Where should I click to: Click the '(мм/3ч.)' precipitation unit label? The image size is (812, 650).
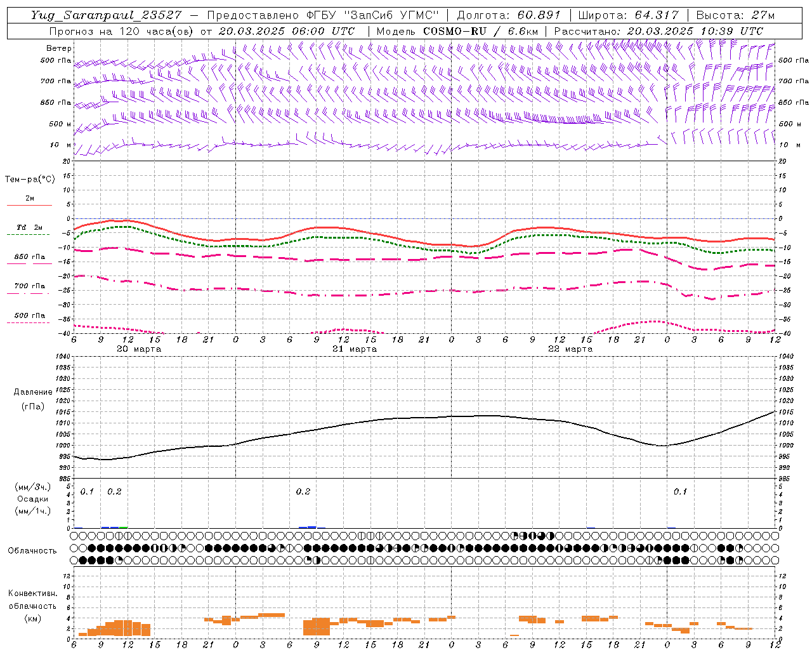click(33, 487)
